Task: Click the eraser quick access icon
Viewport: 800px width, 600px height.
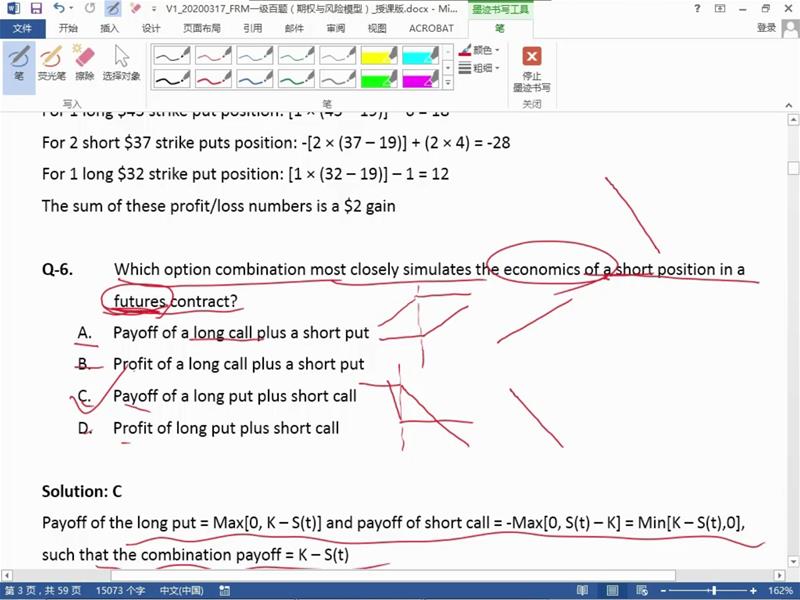Action: [135, 8]
